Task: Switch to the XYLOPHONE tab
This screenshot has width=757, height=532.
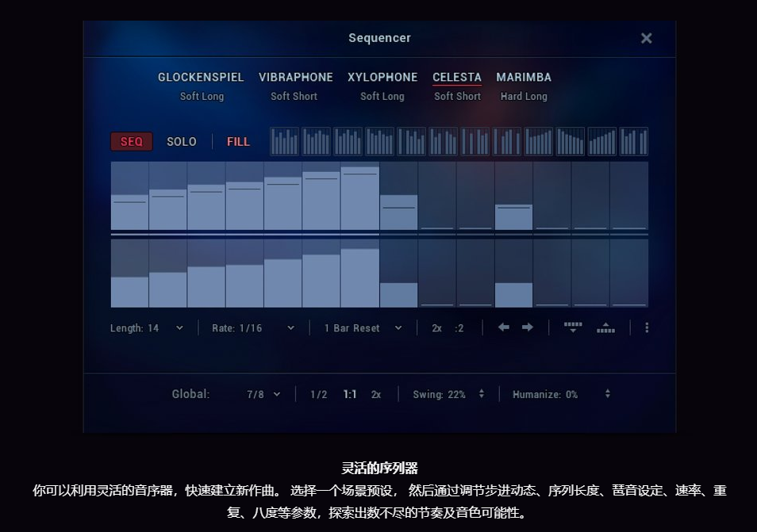Action: click(x=382, y=77)
